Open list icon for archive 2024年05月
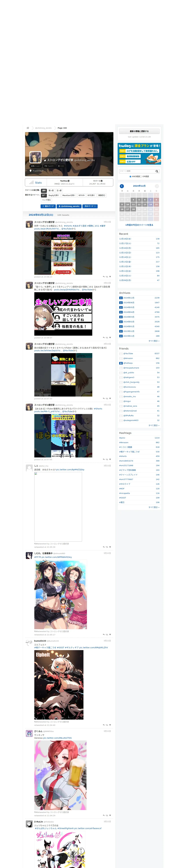Viewport: 186px width, 868px height. click(121, 307)
